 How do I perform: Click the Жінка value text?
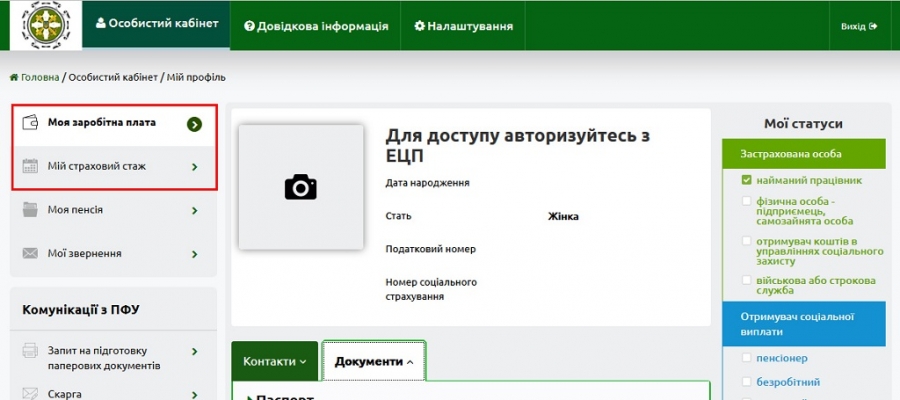tap(563, 217)
